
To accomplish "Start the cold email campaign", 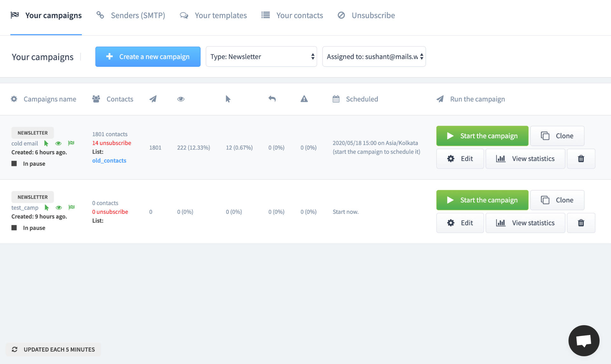I will click(x=482, y=136).
